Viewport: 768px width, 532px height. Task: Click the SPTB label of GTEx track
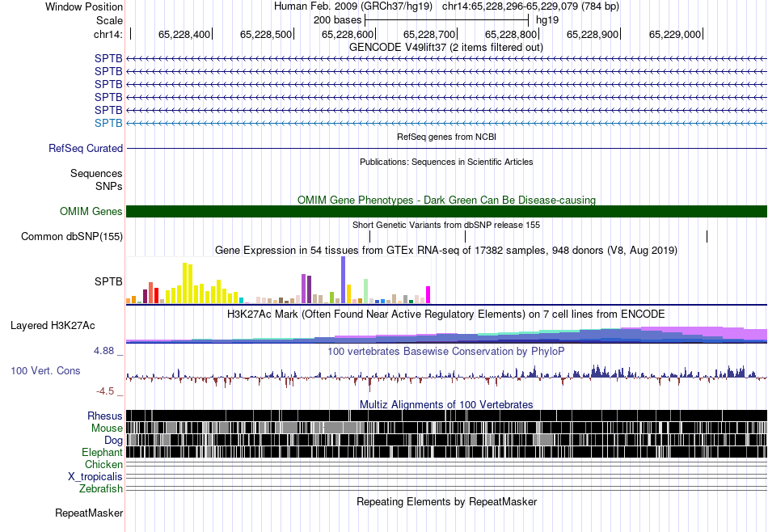tap(109, 281)
